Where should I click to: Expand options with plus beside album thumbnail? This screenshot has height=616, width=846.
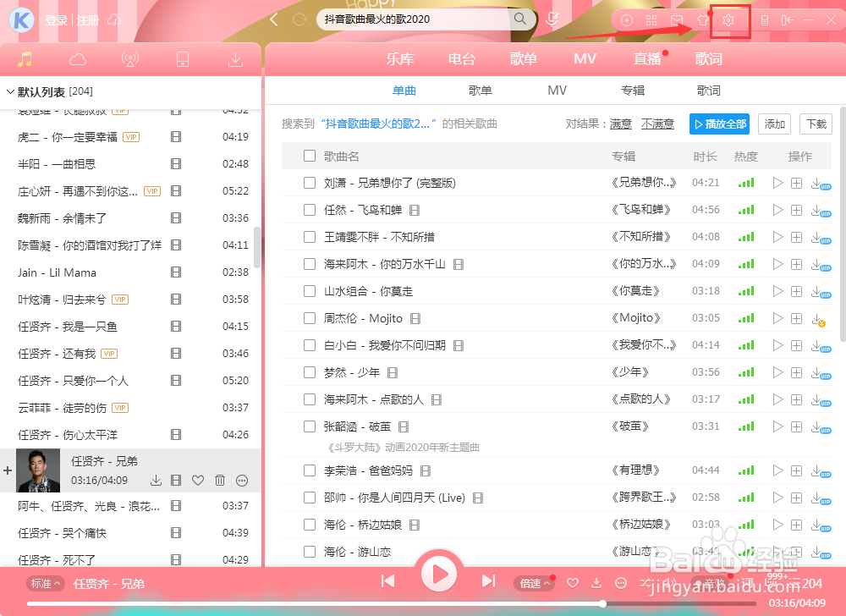[8, 470]
